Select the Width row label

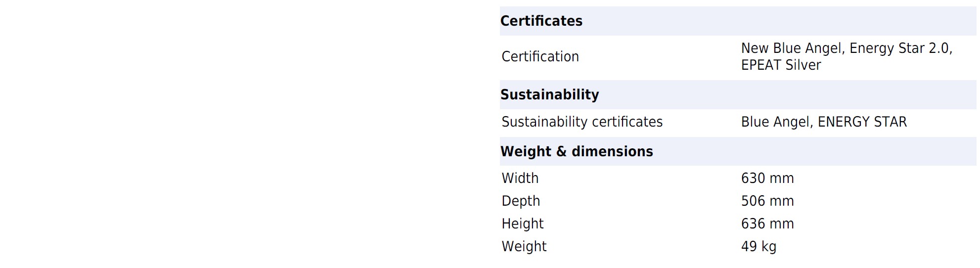pyautogui.click(x=520, y=178)
